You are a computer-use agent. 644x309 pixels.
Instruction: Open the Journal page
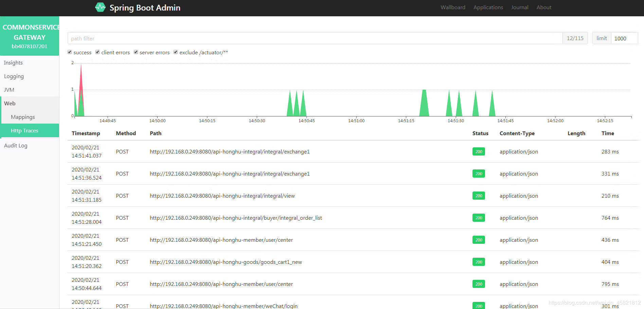point(520,7)
